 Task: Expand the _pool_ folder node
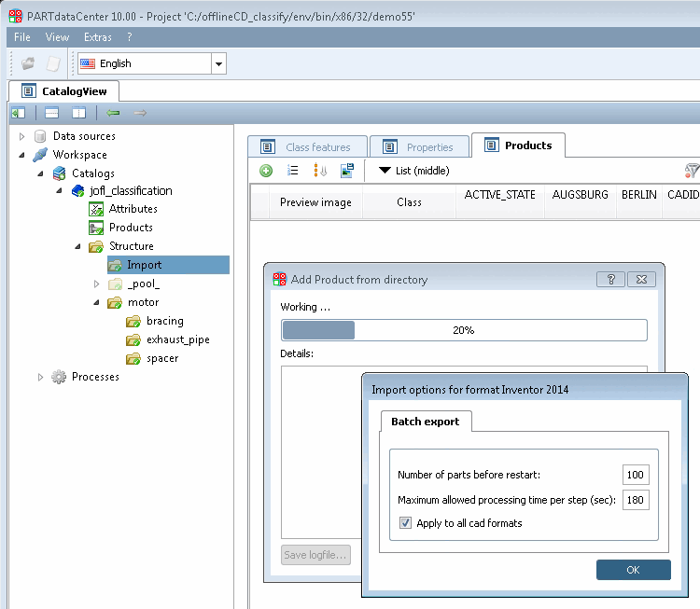coord(97,284)
